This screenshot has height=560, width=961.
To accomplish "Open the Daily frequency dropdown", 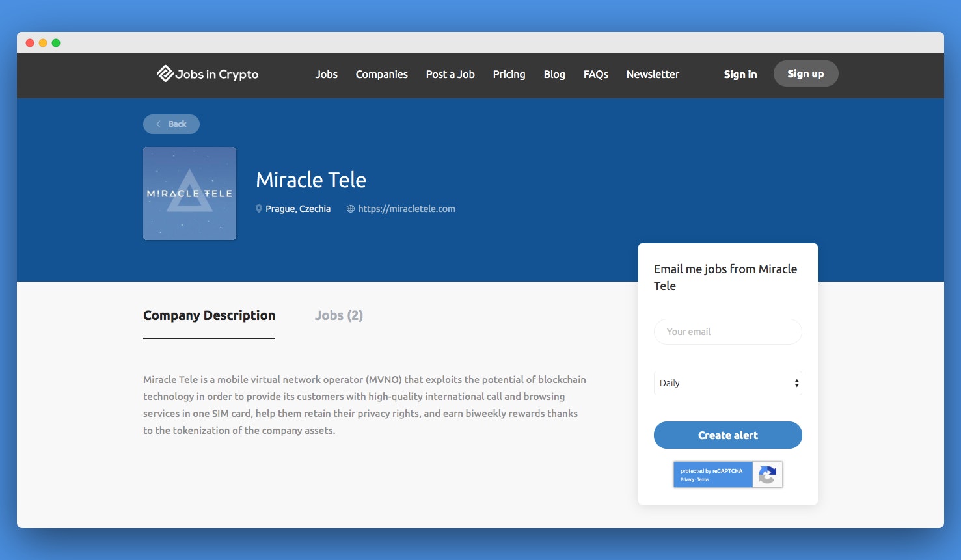I will tap(727, 383).
